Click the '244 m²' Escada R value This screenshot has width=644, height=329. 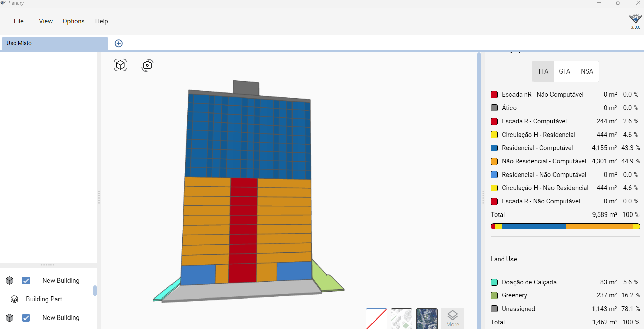pos(607,121)
